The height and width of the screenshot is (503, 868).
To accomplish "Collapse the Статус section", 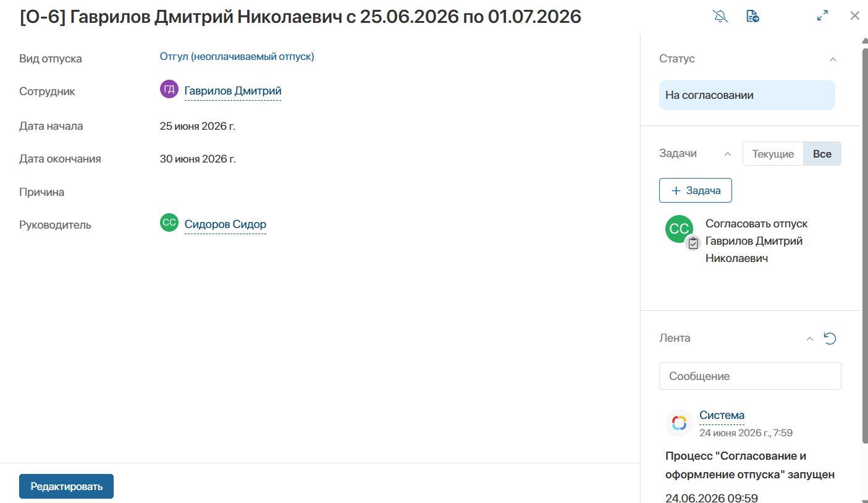I will tap(833, 59).
